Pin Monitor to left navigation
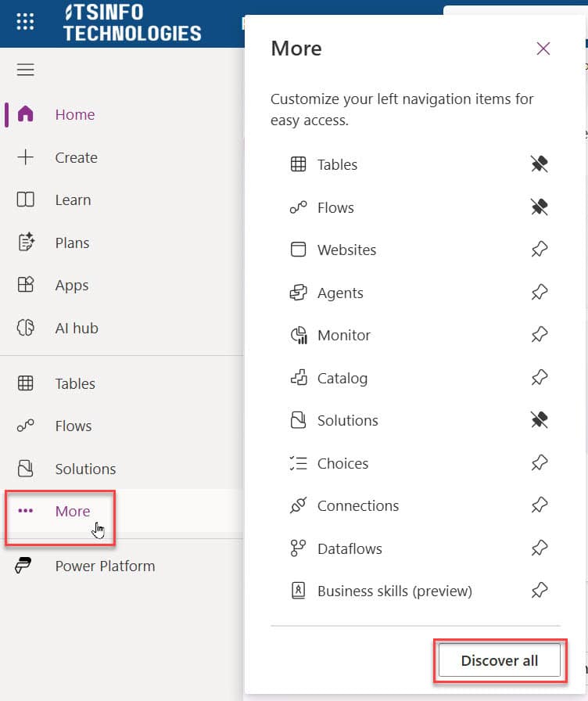The width and height of the screenshot is (588, 701). pyautogui.click(x=540, y=335)
